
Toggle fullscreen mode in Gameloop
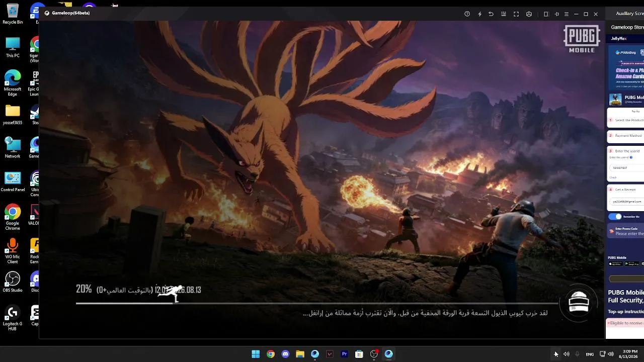[516, 14]
